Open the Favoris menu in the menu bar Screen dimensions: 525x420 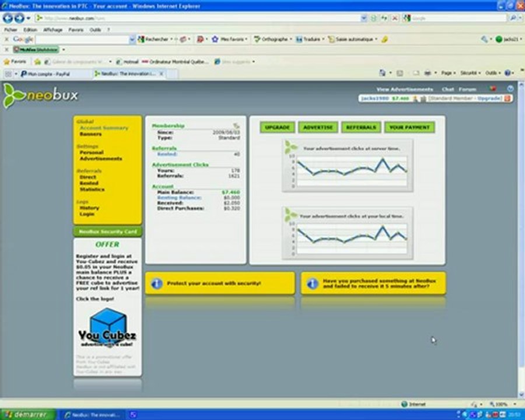[76, 30]
